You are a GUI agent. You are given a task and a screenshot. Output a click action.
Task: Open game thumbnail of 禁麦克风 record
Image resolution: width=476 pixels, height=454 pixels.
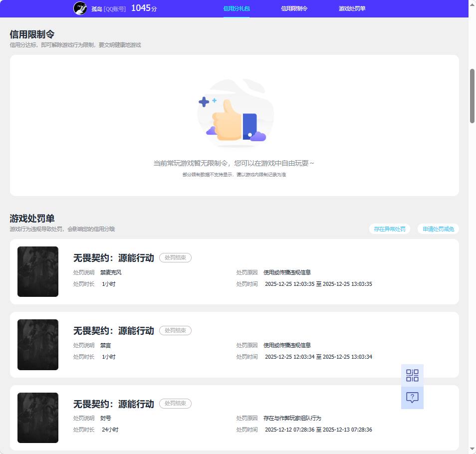(38, 271)
